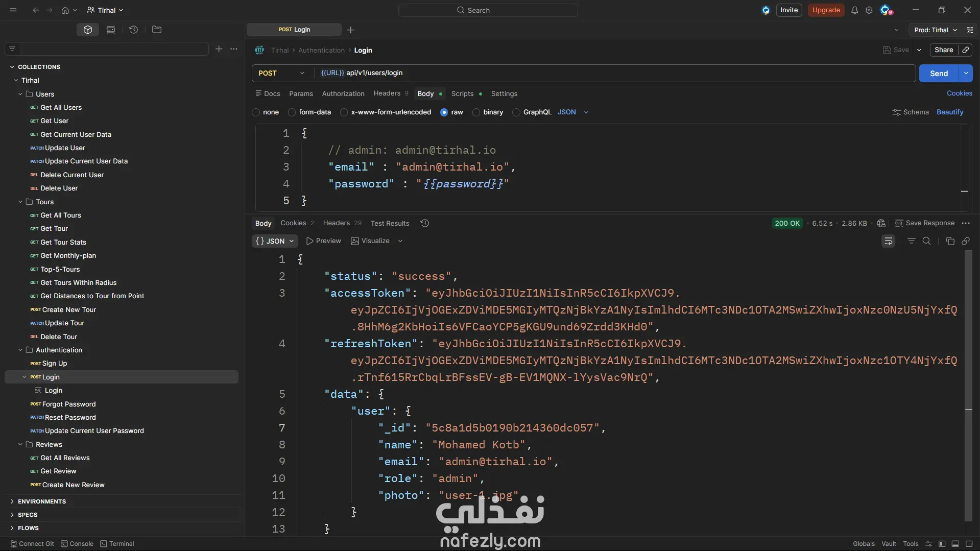This screenshot has width=980, height=551.
Task: Copy the response body
Action: coord(950,241)
